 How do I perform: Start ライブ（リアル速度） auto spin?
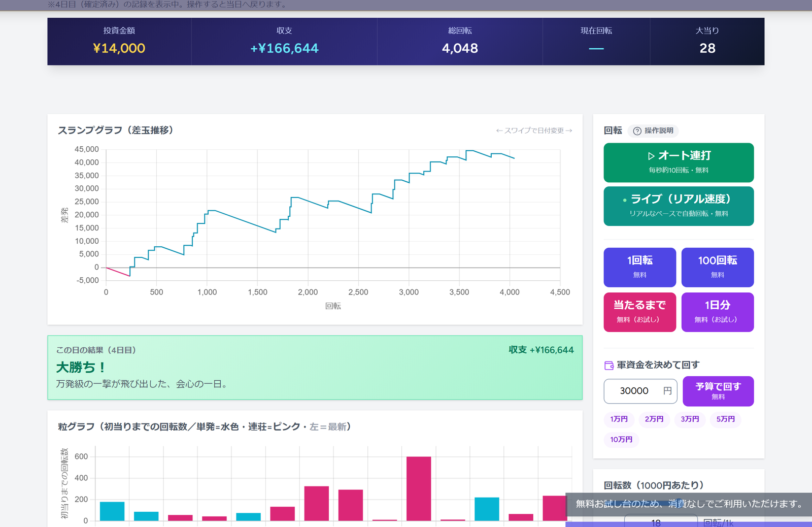679,206
